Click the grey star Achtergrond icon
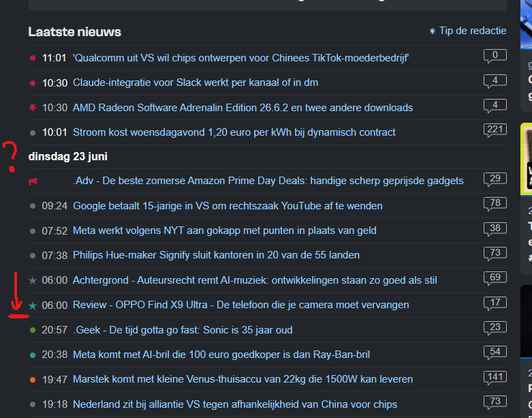The height and width of the screenshot is (418, 532). click(33, 280)
